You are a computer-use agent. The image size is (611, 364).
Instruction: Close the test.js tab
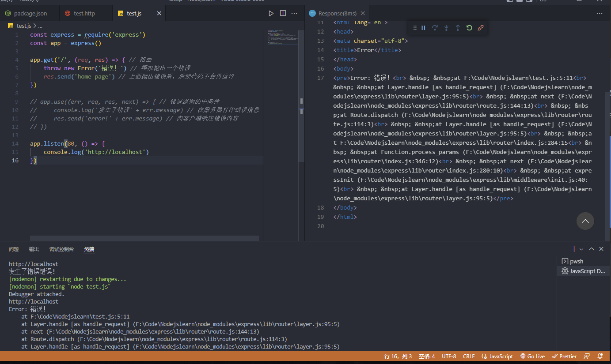click(x=159, y=14)
